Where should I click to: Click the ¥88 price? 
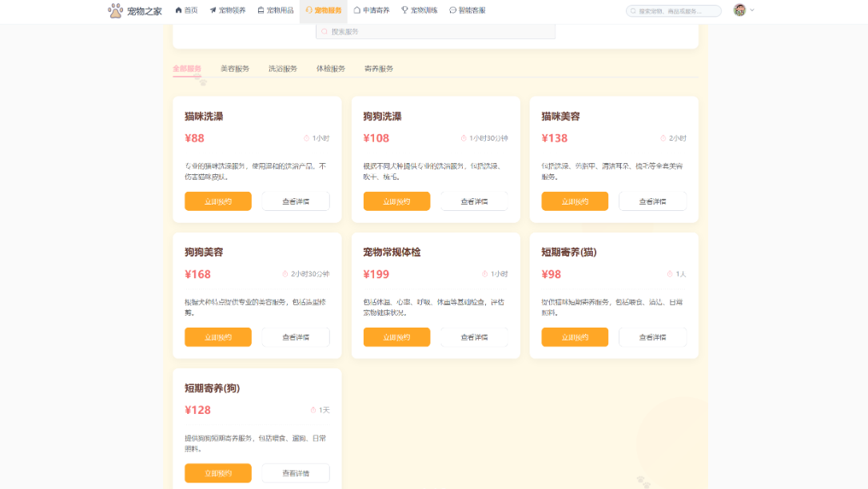[x=194, y=138]
